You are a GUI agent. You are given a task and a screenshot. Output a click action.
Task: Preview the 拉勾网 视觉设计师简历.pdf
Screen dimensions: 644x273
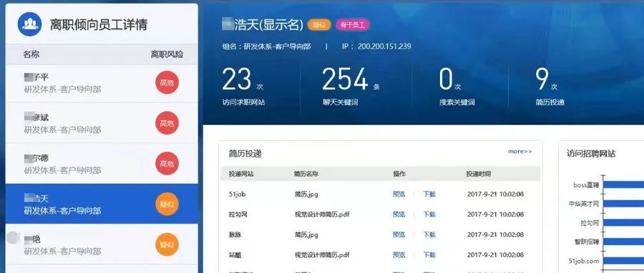[399, 214]
